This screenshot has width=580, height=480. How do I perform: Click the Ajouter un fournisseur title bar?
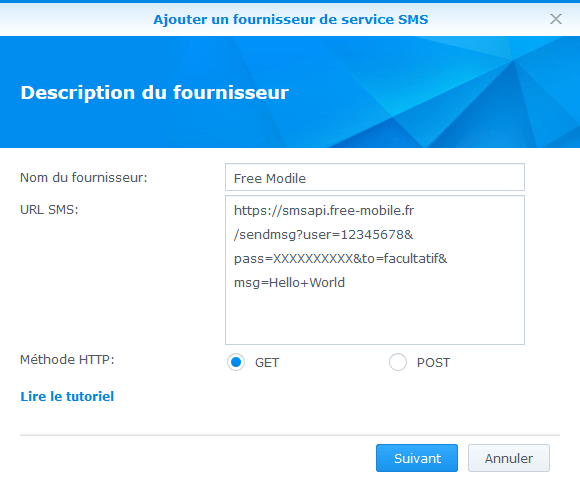(291, 19)
